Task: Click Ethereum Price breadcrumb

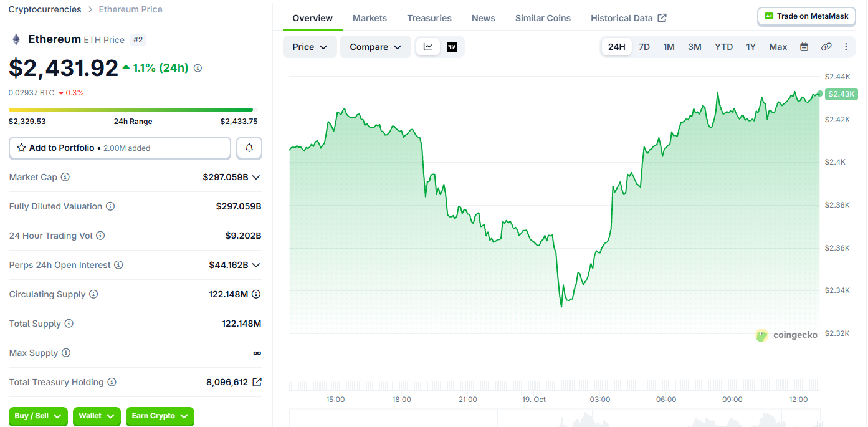Action: coord(131,9)
